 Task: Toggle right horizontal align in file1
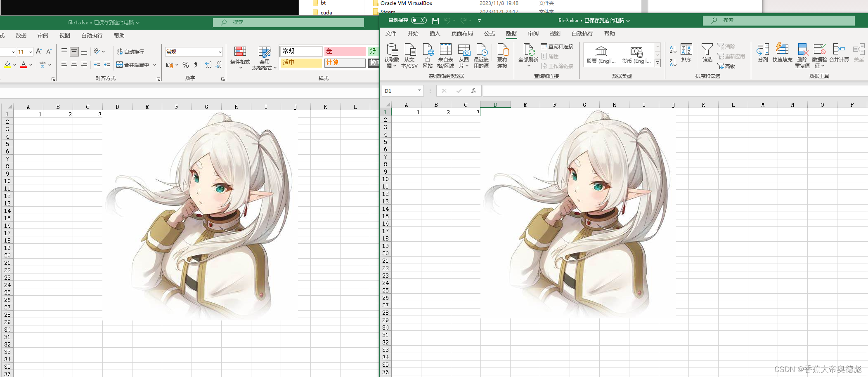(84, 65)
